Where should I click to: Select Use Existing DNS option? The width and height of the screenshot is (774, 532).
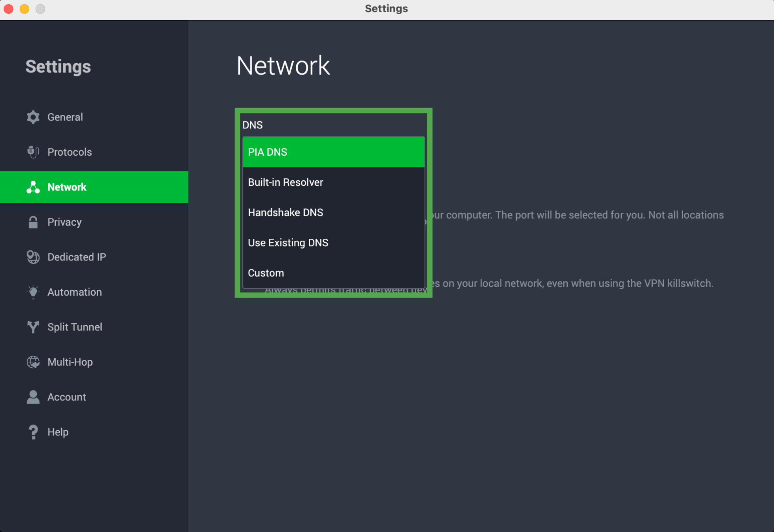pyautogui.click(x=334, y=243)
